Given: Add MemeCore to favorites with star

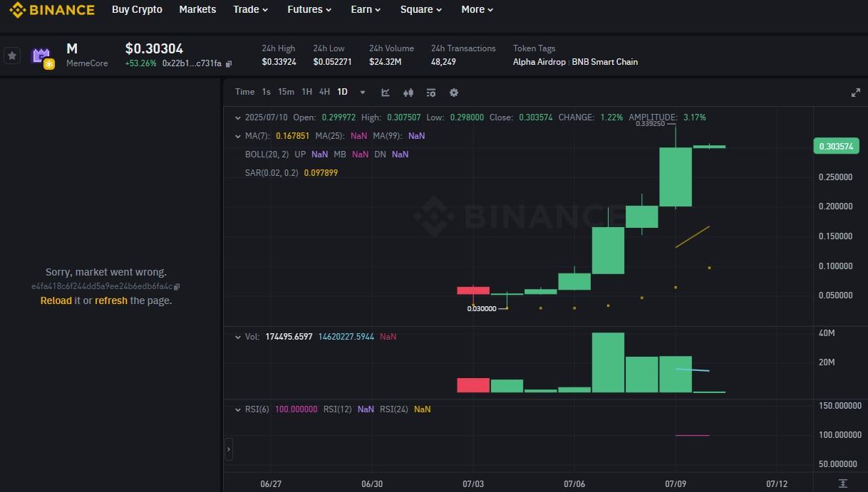Looking at the screenshot, I should point(12,56).
